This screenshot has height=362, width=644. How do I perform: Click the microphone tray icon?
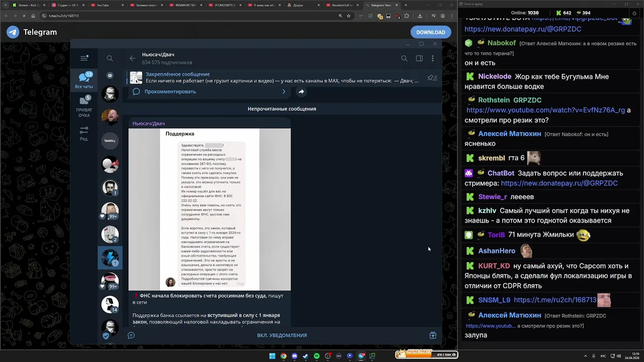594,356
